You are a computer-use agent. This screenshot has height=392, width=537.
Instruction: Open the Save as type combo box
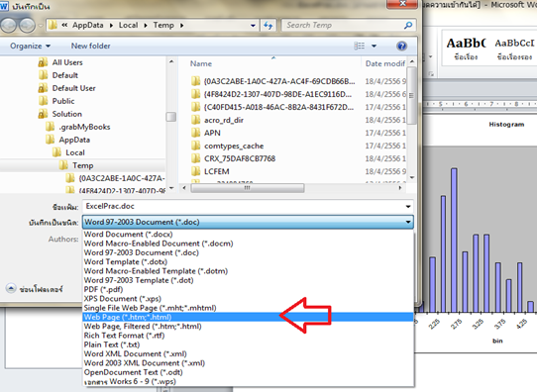click(248, 223)
